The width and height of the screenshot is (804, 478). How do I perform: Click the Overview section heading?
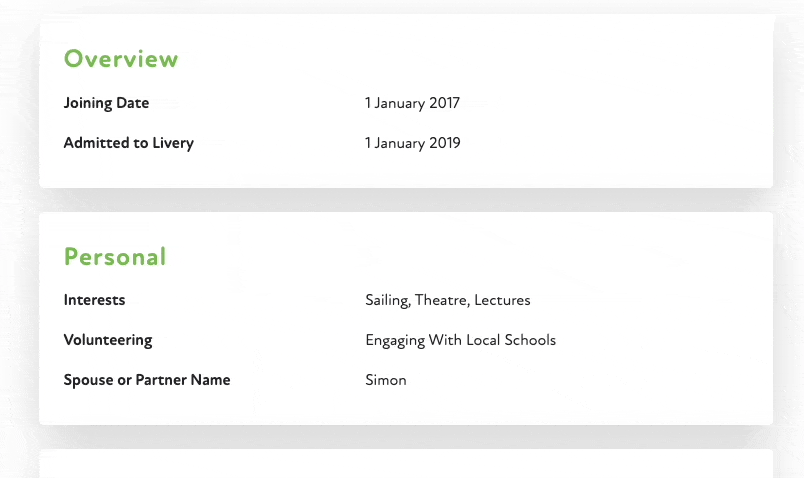121,59
